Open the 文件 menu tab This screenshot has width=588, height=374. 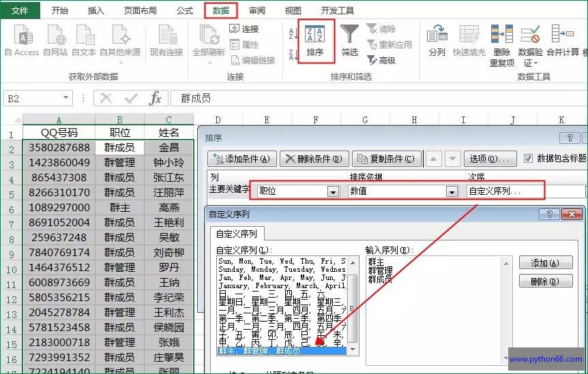(20, 10)
